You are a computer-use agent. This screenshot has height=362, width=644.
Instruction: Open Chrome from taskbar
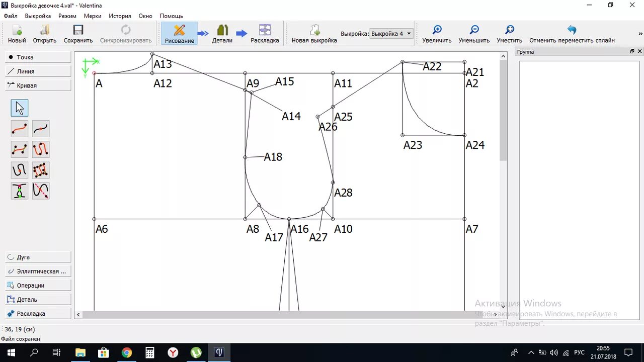point(126,352)
